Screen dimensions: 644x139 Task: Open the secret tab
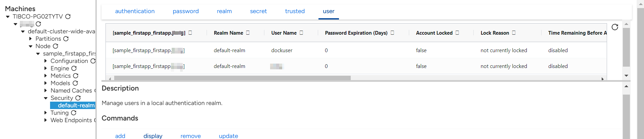(x=258, y=11)
